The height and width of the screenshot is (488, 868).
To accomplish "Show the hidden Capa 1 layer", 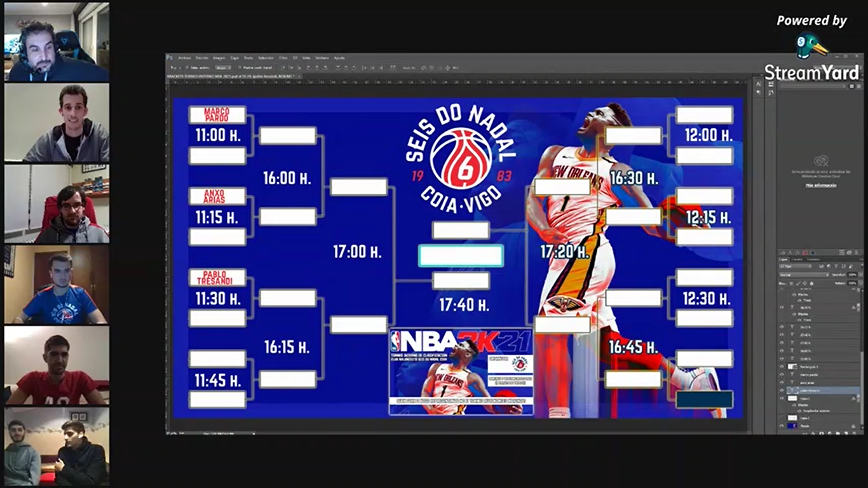I will click(782, 418).
